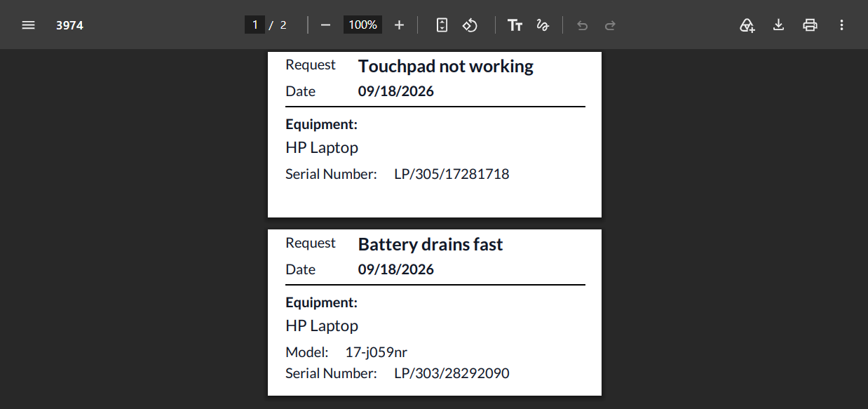Screen dimensions: 868x409
Task: Click the page number input field
Action: point(255,25)
